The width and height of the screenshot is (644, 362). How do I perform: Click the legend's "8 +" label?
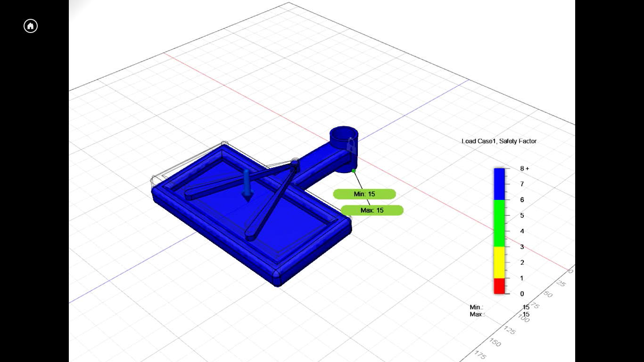pyautogui.click(x=524, y=168)
